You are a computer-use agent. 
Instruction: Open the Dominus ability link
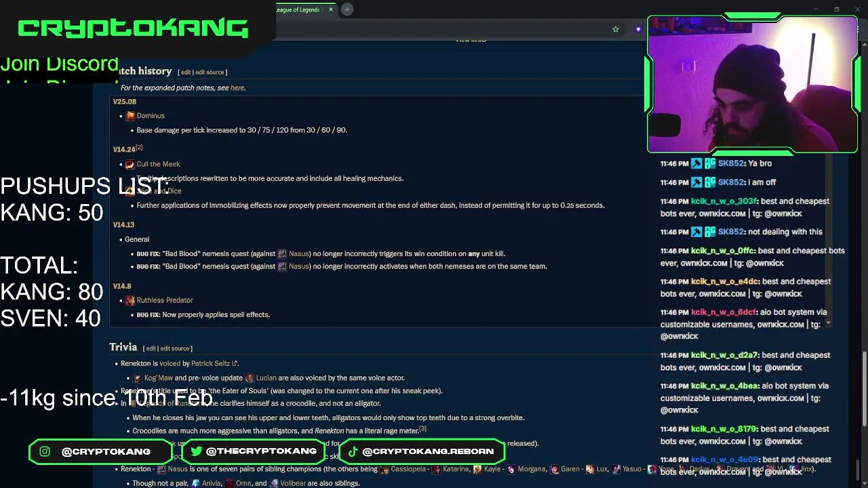point(151,116)
